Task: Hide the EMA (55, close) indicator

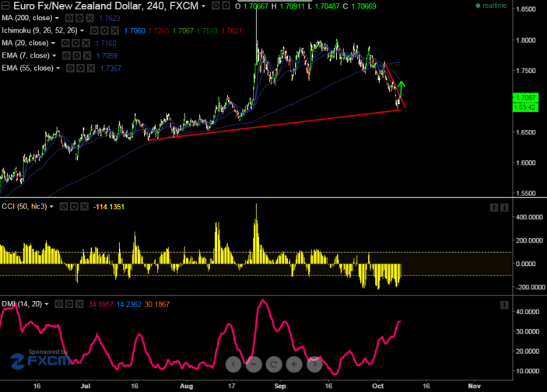Action: pyautogui.click(x=70, y=68)
